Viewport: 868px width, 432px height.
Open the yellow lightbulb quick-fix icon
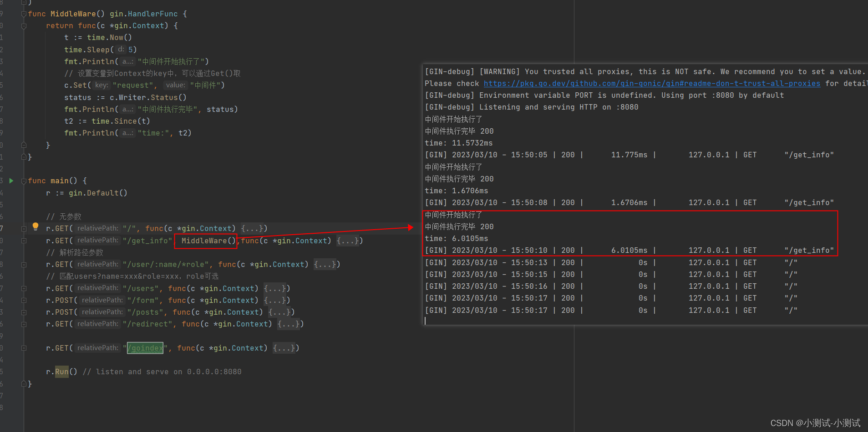[x=36, y=227]
